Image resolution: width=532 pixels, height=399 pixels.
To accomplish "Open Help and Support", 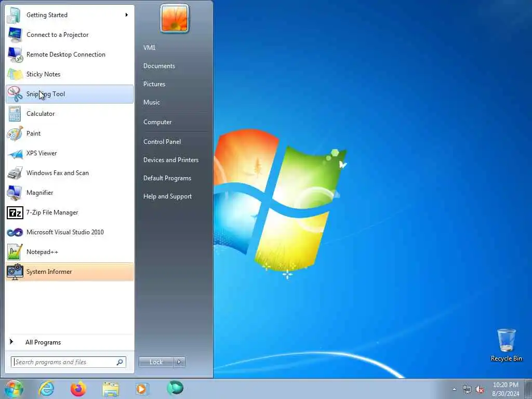I will [167, 196].
